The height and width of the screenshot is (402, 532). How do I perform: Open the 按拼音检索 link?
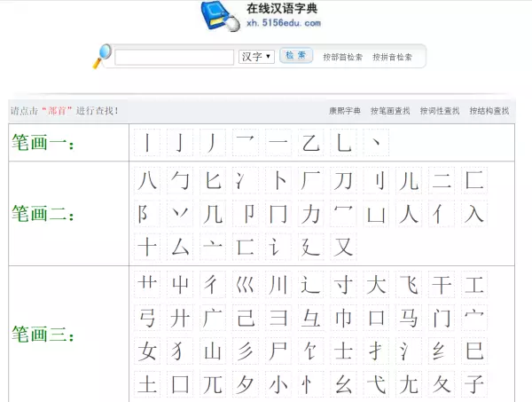pyautogui.click(x=392, y=57)
